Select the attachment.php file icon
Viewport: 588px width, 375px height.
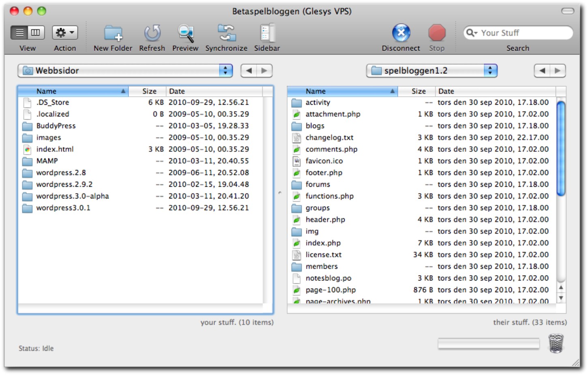coord(297,114)
